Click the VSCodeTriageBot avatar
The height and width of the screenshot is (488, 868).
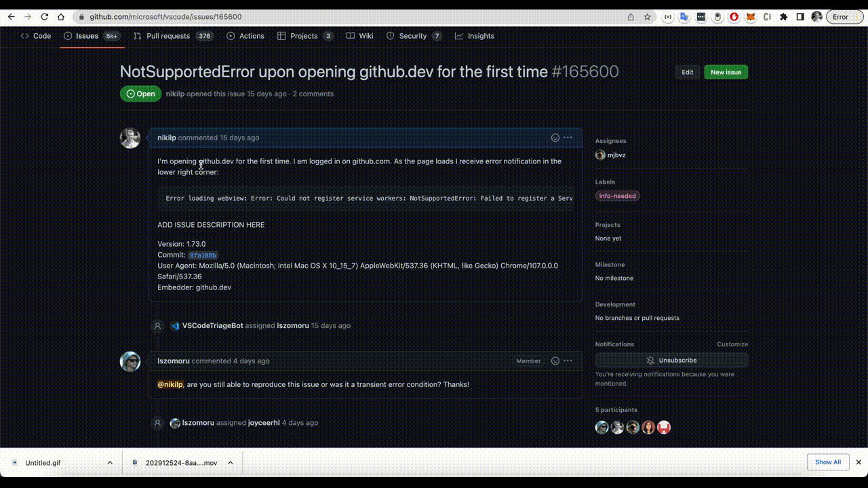point(174,325)
